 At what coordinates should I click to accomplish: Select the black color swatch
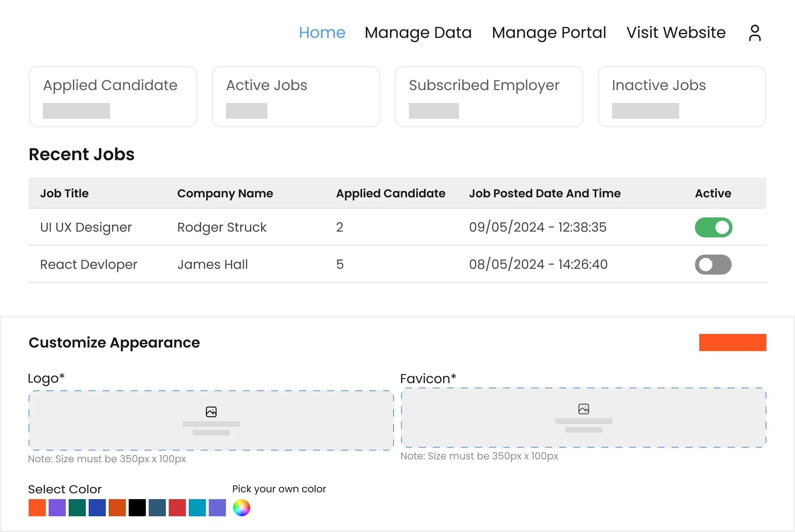click(x=137, y=508)
